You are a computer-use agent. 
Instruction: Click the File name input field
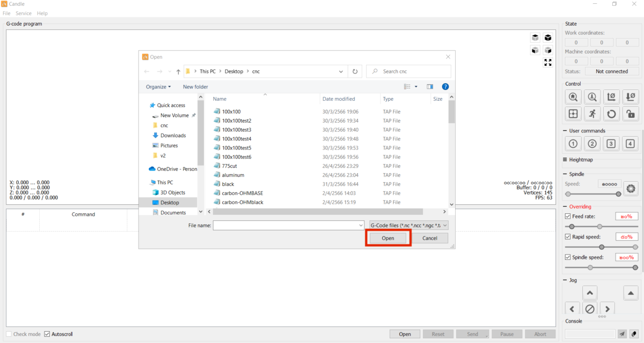[x=288, y=226]
